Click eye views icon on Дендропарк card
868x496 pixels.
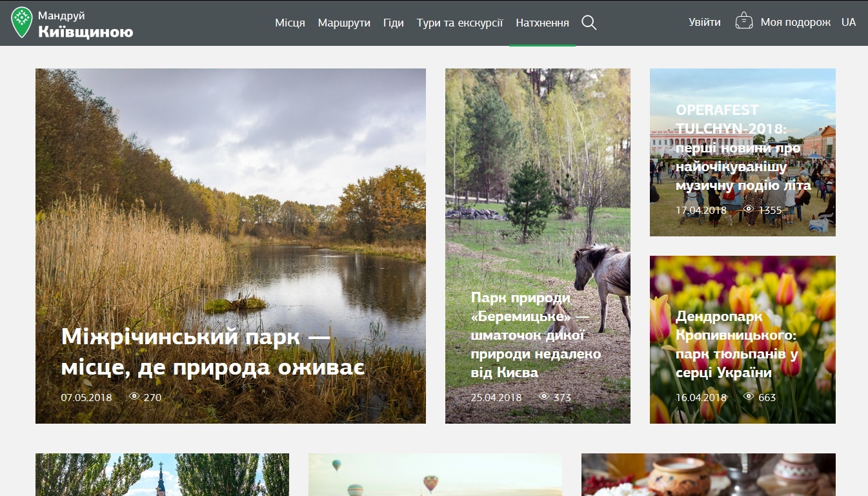(x=749, y=397)
